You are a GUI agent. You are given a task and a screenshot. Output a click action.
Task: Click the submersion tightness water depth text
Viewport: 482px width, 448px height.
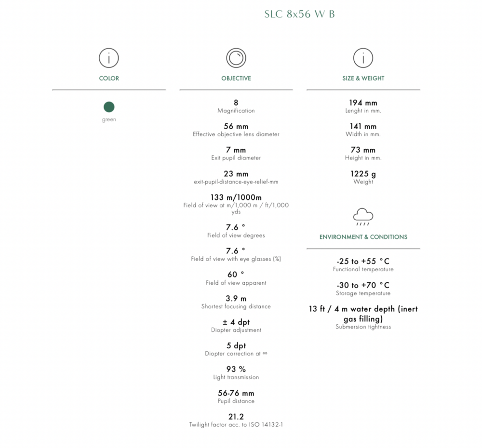pos(363,314)
